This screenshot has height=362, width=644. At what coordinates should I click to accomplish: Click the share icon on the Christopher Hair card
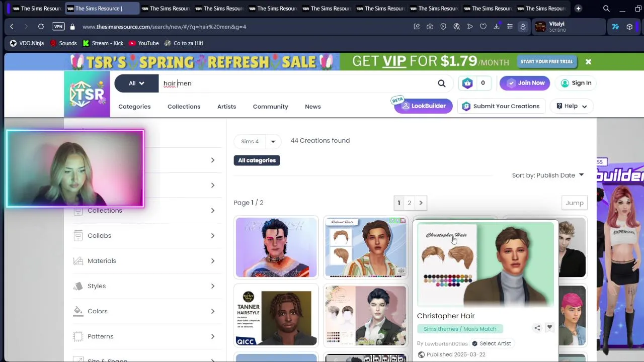[537, 328]
